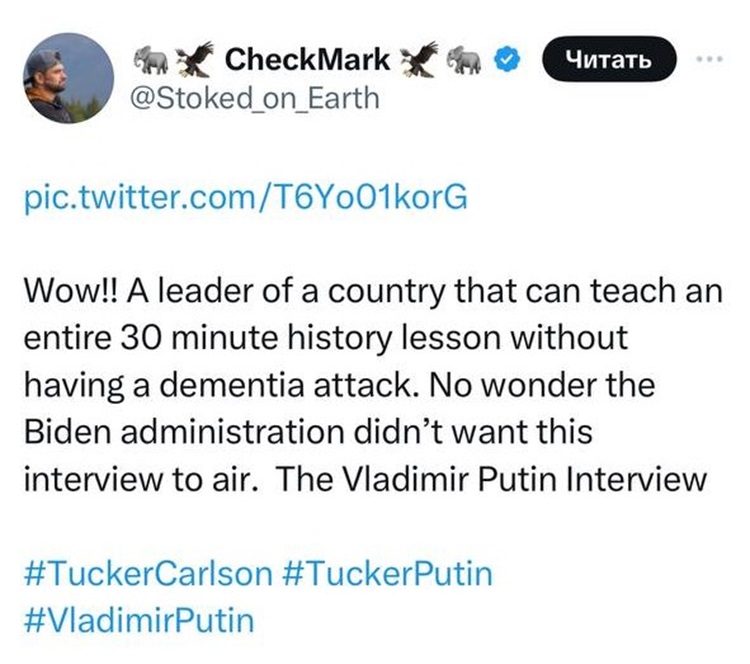The height and width of the screenshot is (664, 750).
Task: Open the #TuckerCarlson hashtag
Action: tap(147, 575)
